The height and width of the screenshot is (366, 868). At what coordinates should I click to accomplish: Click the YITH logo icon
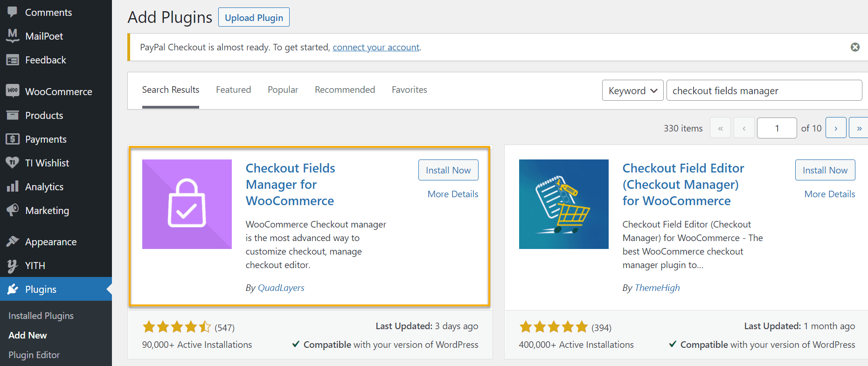(x=13, y=266)
